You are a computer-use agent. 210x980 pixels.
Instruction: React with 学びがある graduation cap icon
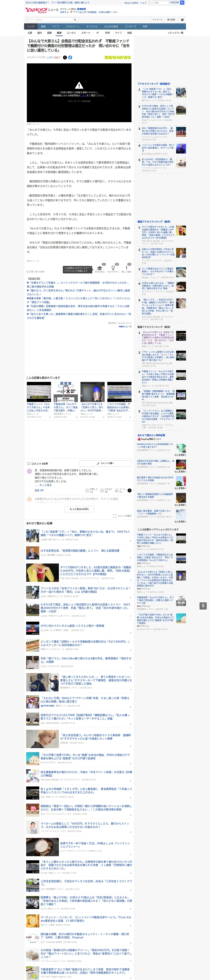coord(100,268)
